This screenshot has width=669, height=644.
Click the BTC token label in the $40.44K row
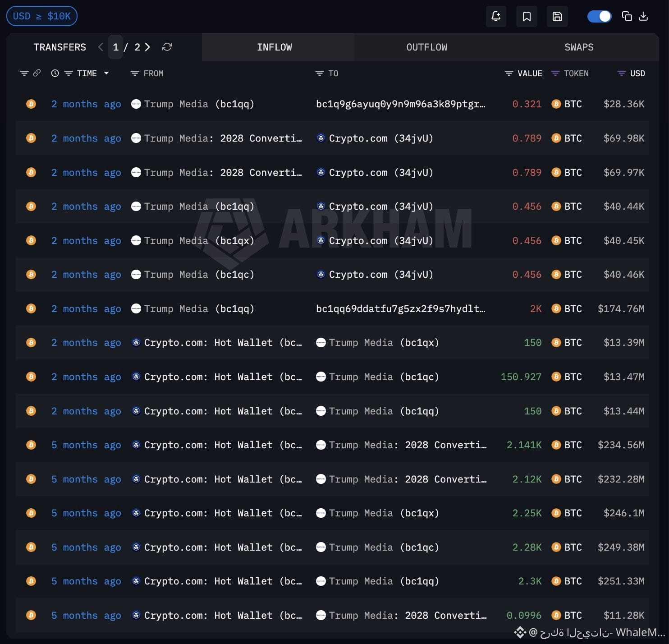tap(573, 206)
